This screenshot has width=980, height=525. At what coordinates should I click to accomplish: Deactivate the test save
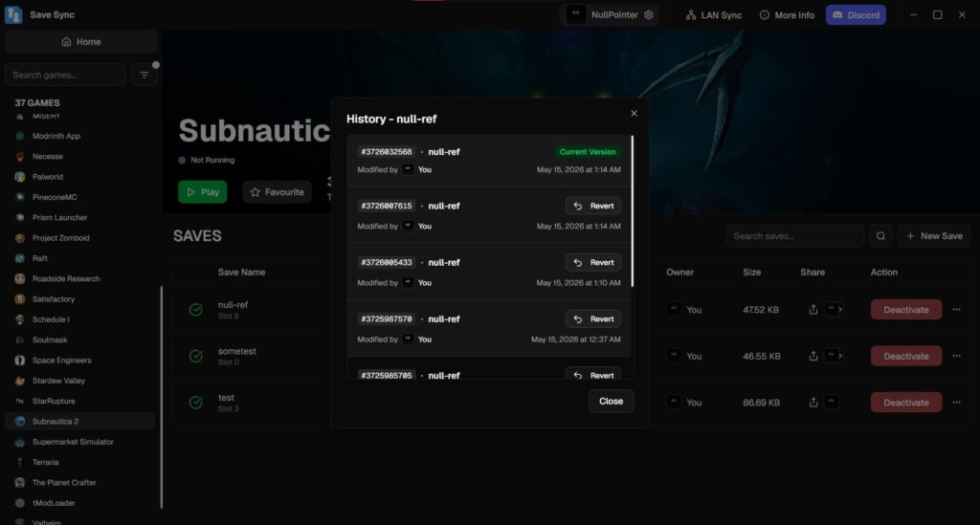pos(905,402)
